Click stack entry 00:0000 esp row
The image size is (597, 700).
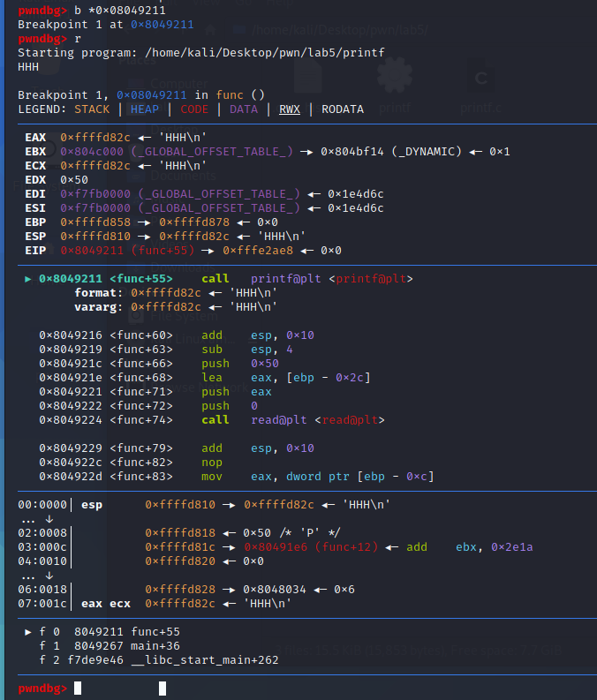click(x=204, y=504)
